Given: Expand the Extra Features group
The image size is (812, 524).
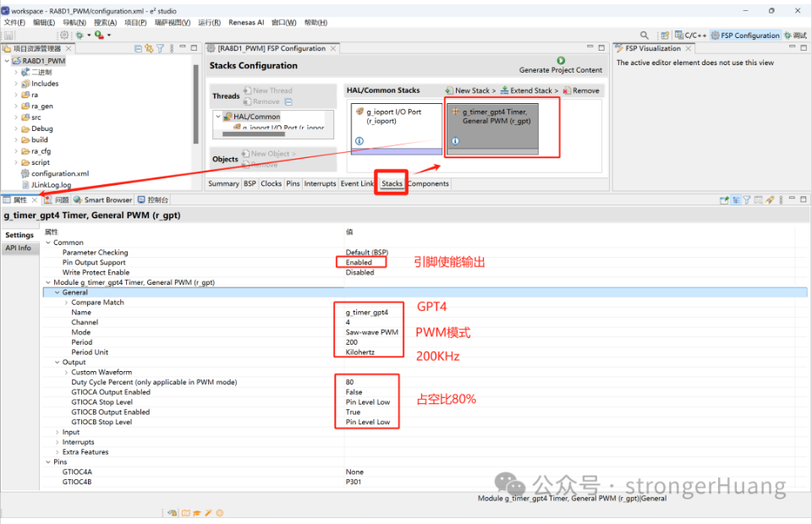Looking at the screenshot, I should click(x=57, y=452).
